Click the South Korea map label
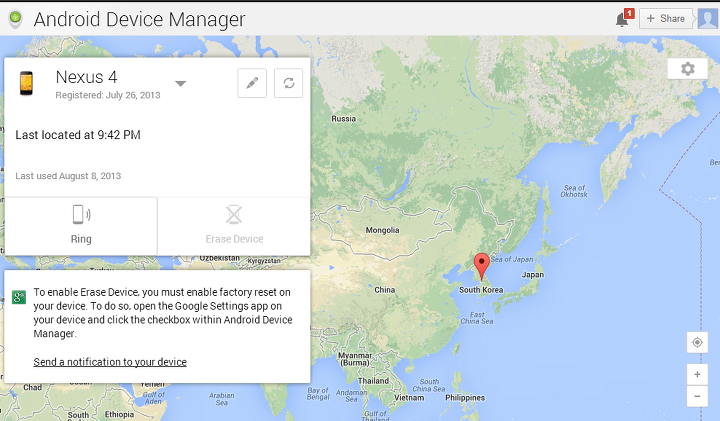This screenshot has height=421, width=720. pyautogui.click(x=481, y=290)
